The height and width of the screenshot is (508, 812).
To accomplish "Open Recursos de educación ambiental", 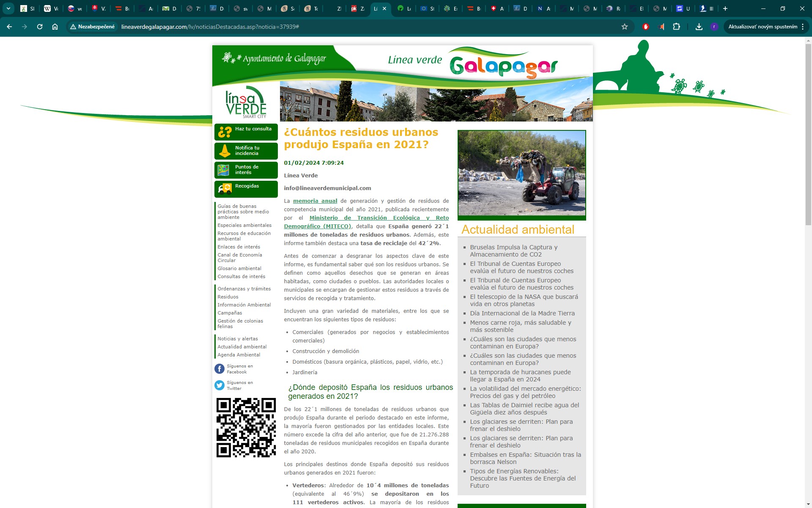I will (244, 236).
